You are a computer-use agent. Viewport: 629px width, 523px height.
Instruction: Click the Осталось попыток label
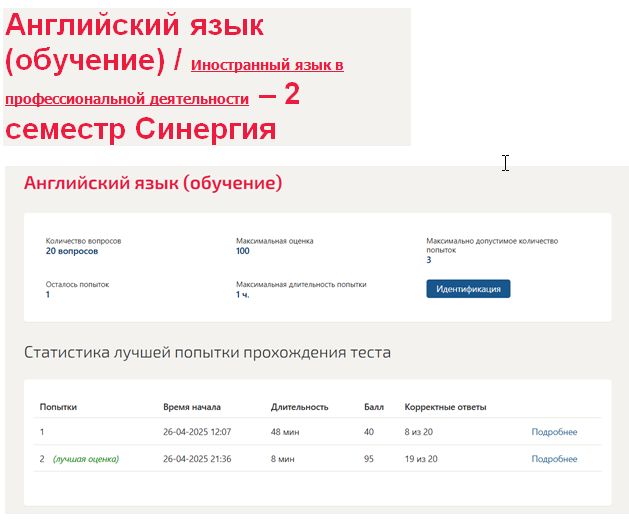click(77, 284)
